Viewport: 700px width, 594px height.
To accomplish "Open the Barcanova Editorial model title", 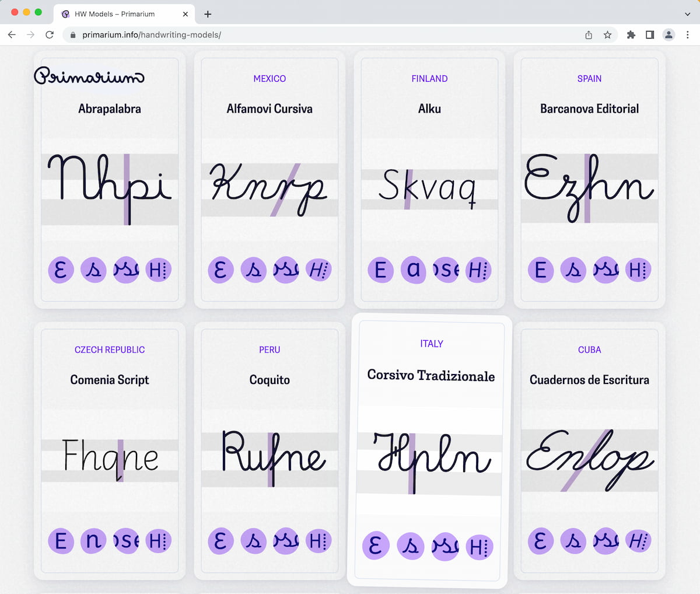I will pyautogui.click(x=589, y=109).
